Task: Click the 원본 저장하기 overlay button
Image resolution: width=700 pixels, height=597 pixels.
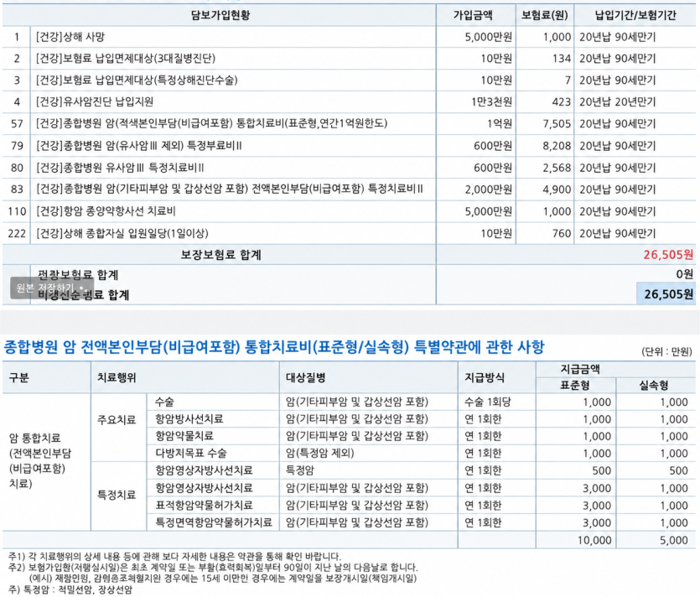Action: click(52, 288)
